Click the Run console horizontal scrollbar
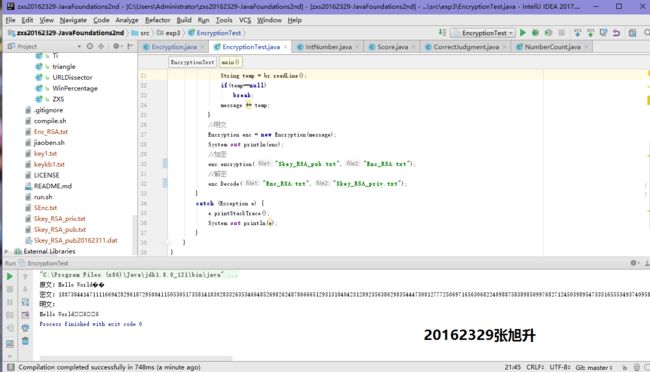 coord(136,358)
